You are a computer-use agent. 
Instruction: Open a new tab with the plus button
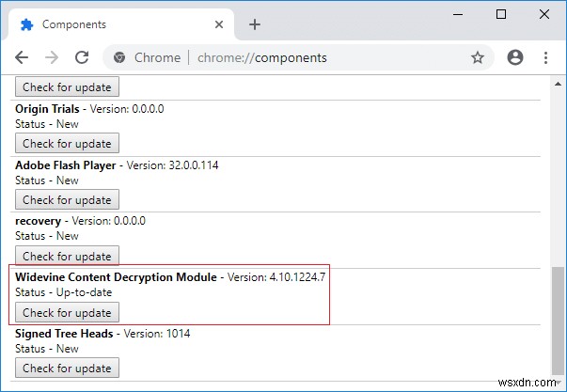click(255, 24)
